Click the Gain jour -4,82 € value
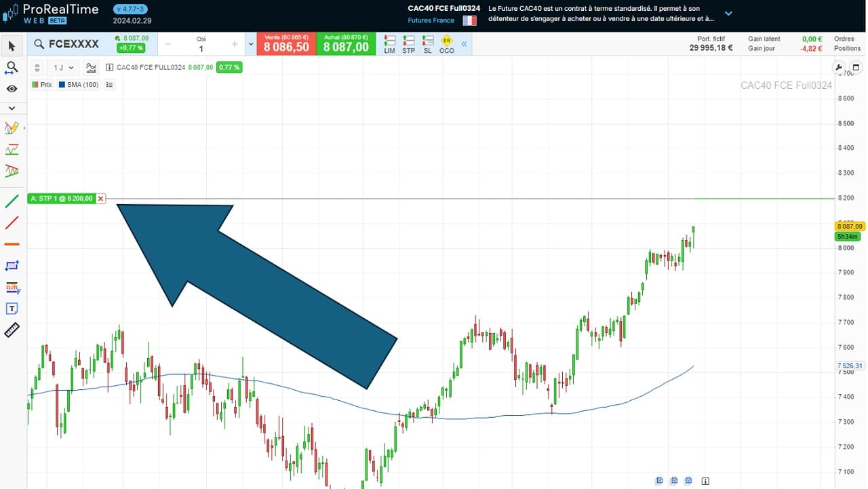 (x=811, y=49)
